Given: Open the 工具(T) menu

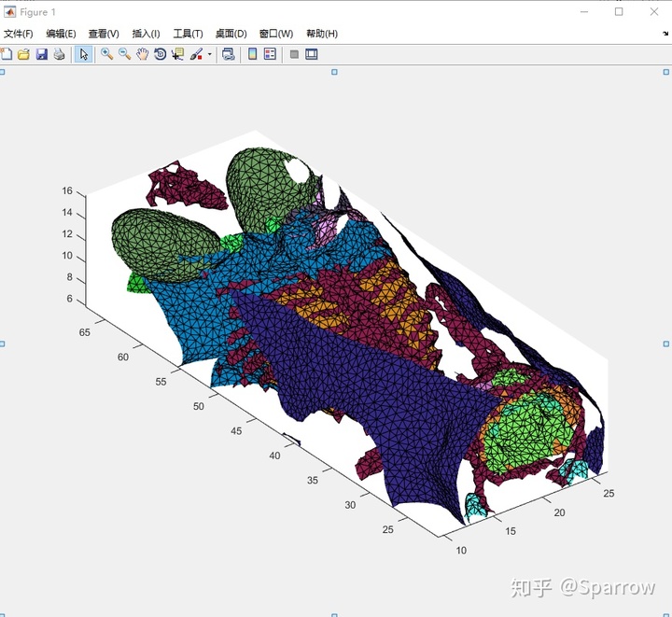Looking at the screenshot, I should coord(188,34).
